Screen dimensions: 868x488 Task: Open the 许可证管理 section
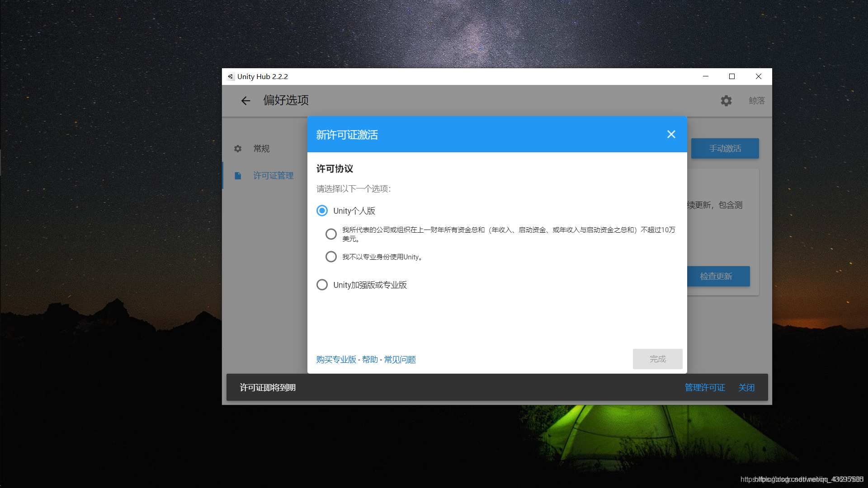273,176
